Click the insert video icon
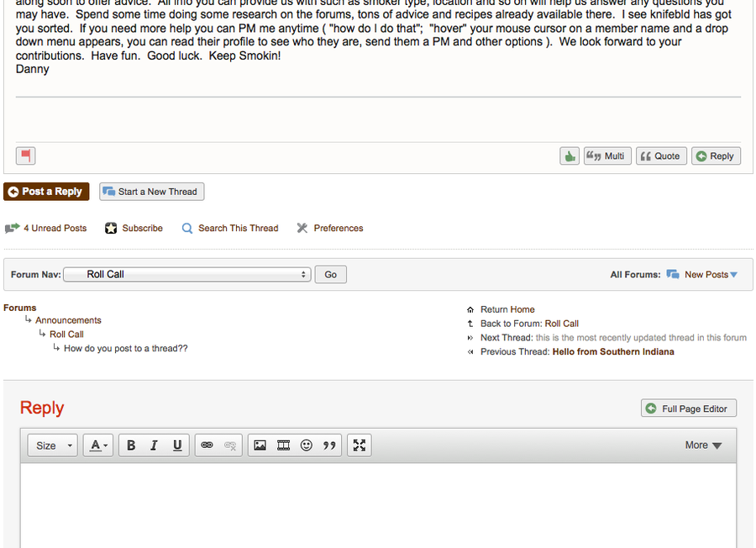 (284, 445)
